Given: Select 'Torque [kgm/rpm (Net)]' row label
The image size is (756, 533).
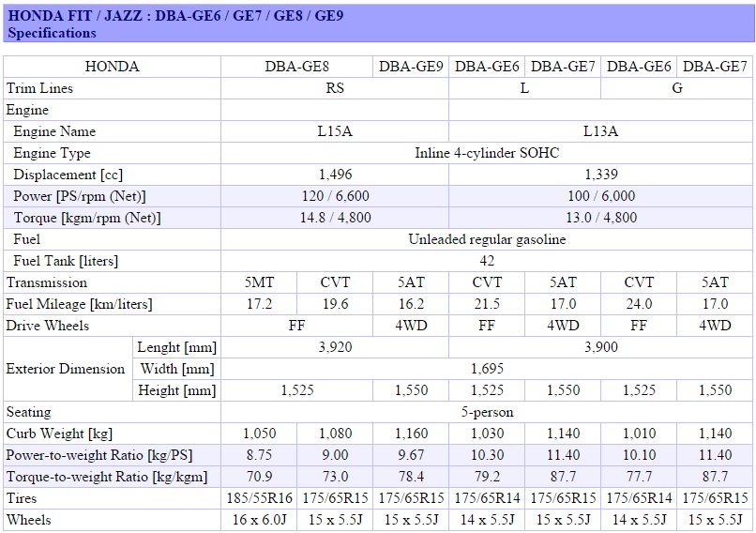Looking at the screenshot, I should [87, 218].
